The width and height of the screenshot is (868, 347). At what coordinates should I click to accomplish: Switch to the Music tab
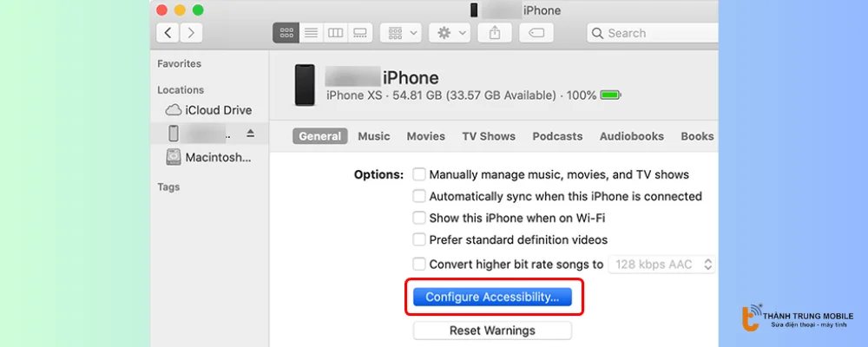[374, 136]
